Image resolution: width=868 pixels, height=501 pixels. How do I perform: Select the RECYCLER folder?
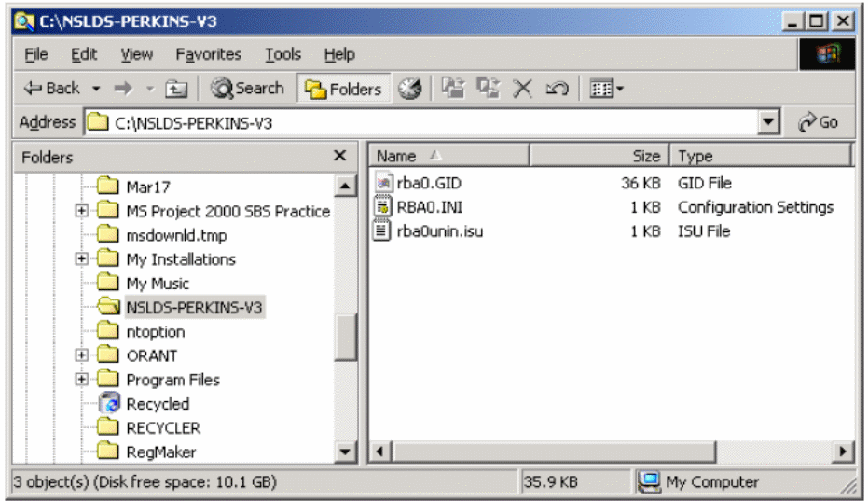(x=163, y=428)
